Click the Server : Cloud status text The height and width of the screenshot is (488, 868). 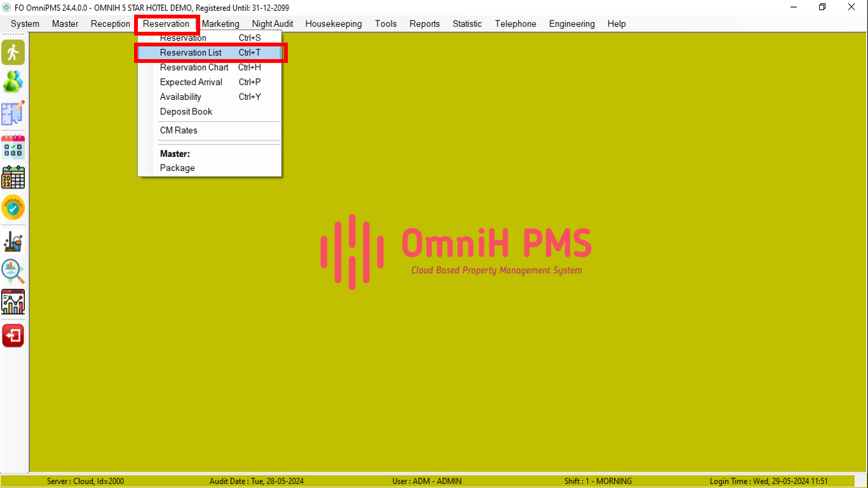pyautogui.click(x=86, y=481)
